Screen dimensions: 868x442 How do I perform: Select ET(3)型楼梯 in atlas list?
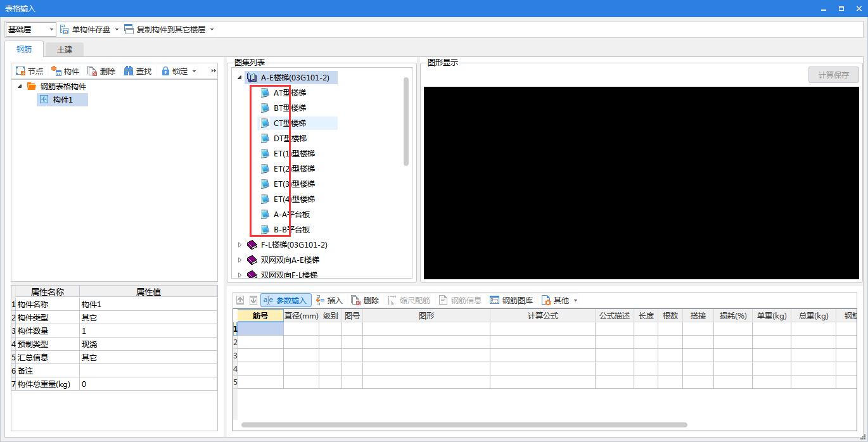294,184
